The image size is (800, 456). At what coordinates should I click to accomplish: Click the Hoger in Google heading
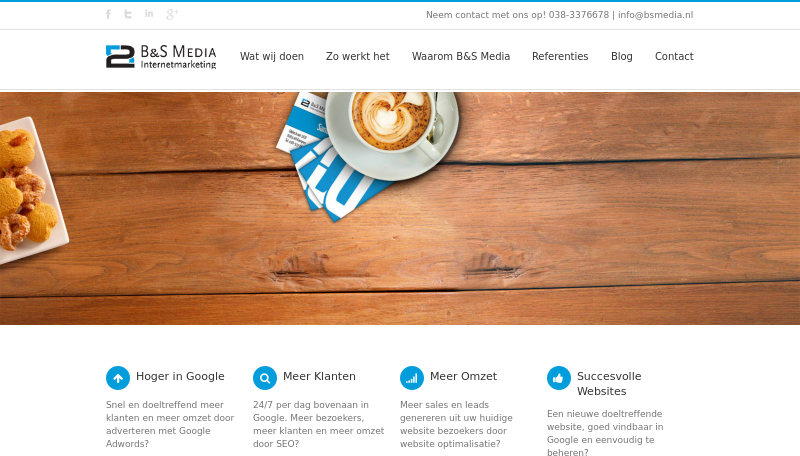180,376
